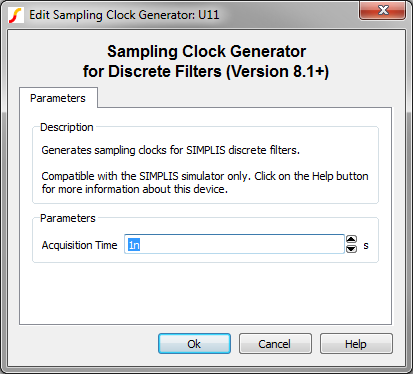Click the Sampling Clock Generator heading

pyautogui.click(x=206, y=52)
